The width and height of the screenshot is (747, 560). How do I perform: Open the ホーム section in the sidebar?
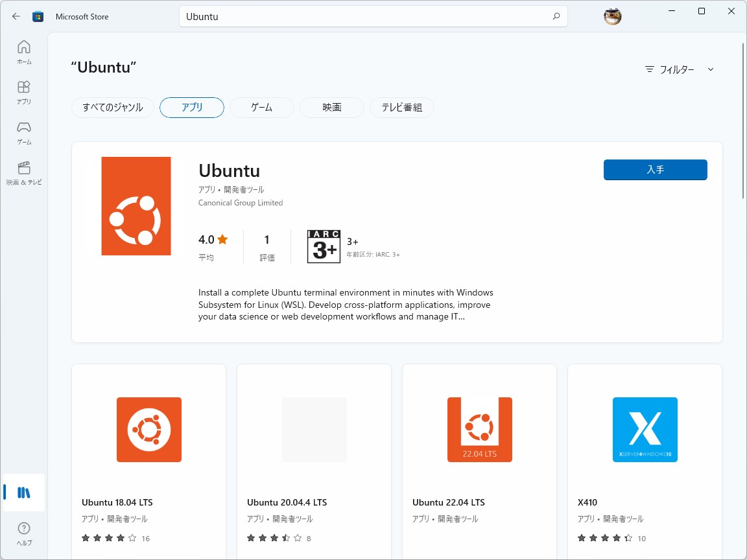(x=24, y=52)
